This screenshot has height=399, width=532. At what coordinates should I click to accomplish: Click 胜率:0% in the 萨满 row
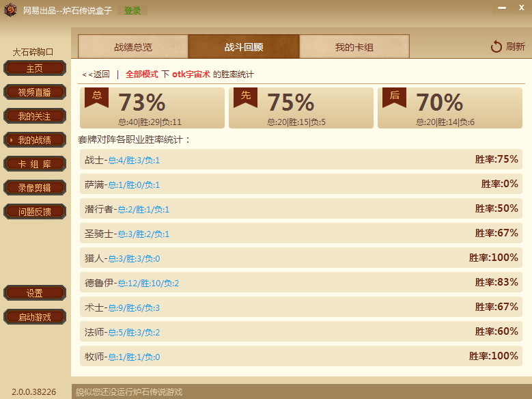499,184
